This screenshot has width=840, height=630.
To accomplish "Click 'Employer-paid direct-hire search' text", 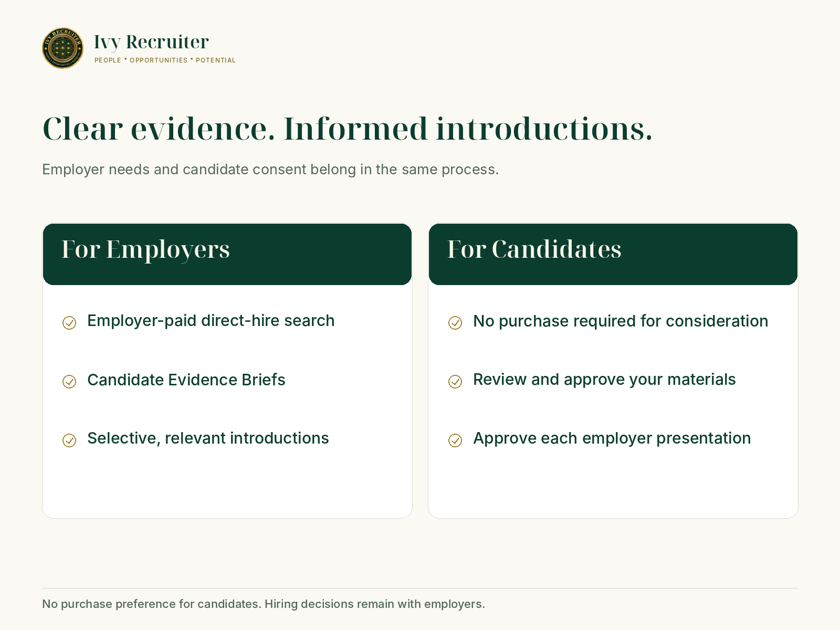I will [x=211, y=321].
